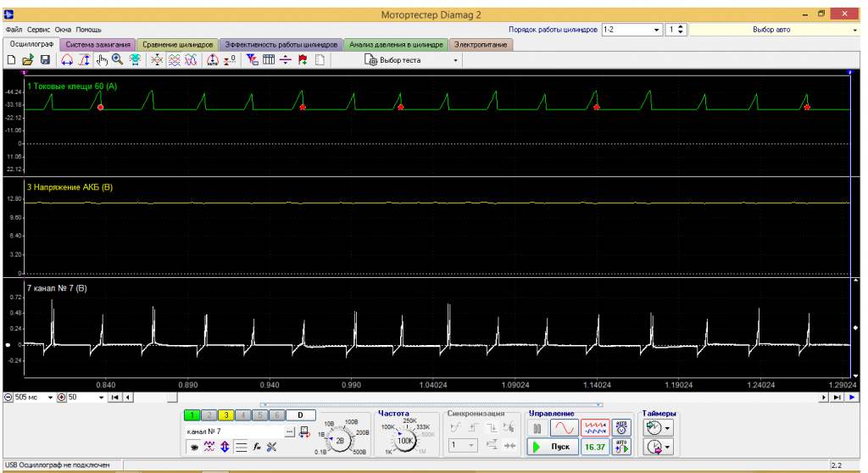Screen dimensions: 868x473
Task: Switch to Анализ давления в цилиндре tab
Action: point(396,44)
